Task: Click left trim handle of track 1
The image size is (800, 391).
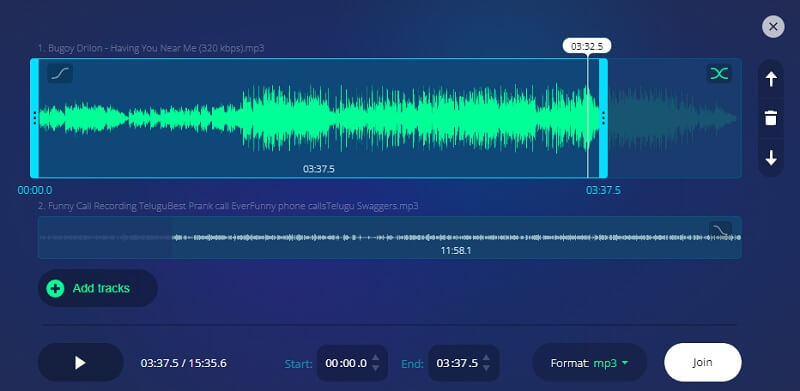Action: (35, 118)
